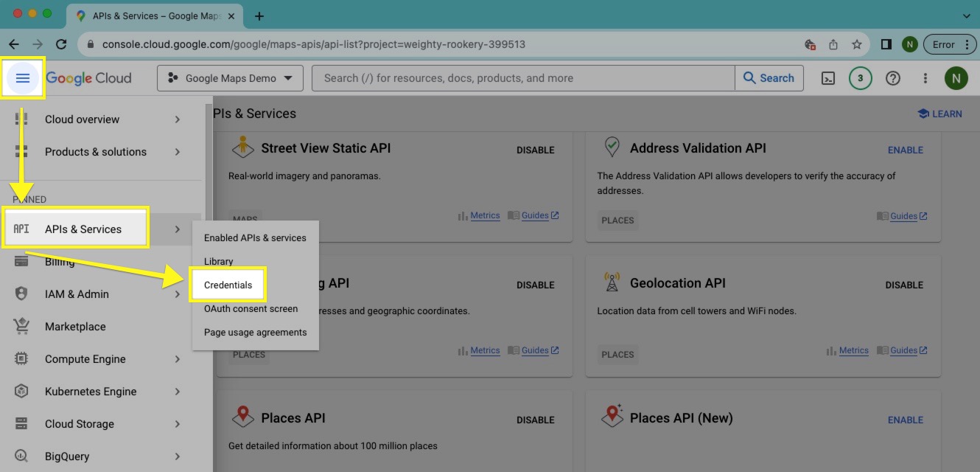The image size is (980, 472).
Task: Click the bookmark star icon
Action: tap(856, 44)
